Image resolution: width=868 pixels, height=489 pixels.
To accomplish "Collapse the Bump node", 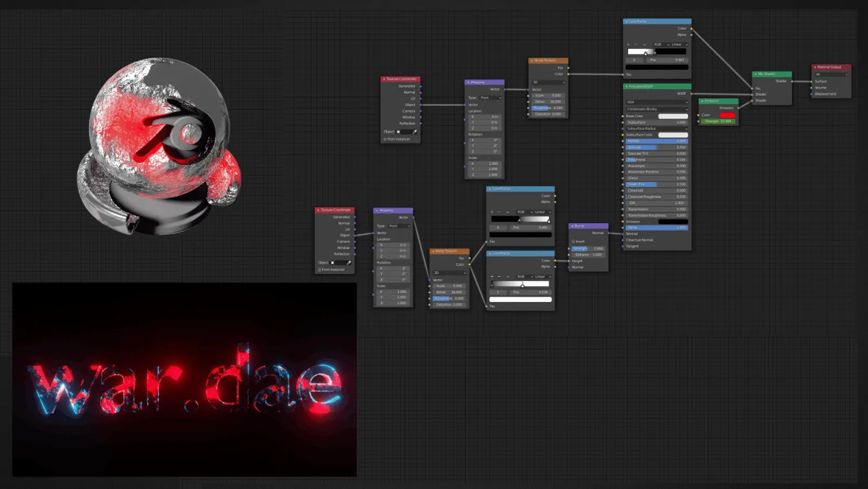I will point(572,226).
